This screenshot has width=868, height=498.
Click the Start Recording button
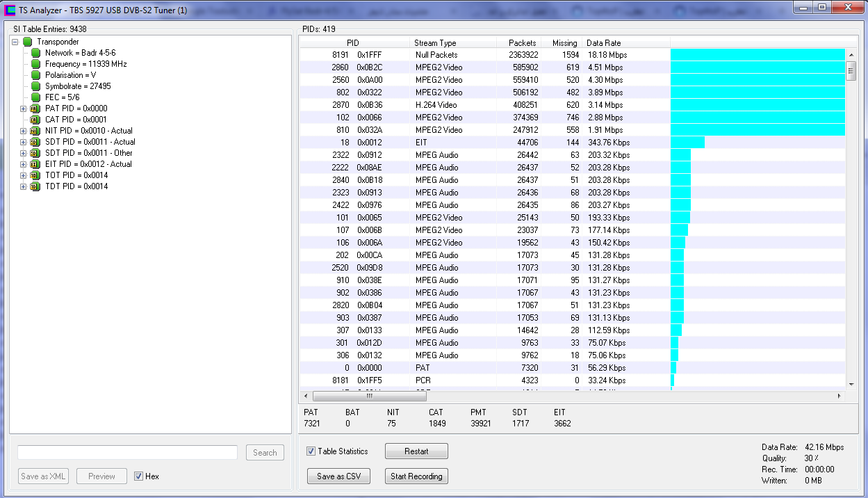[416, 476]
